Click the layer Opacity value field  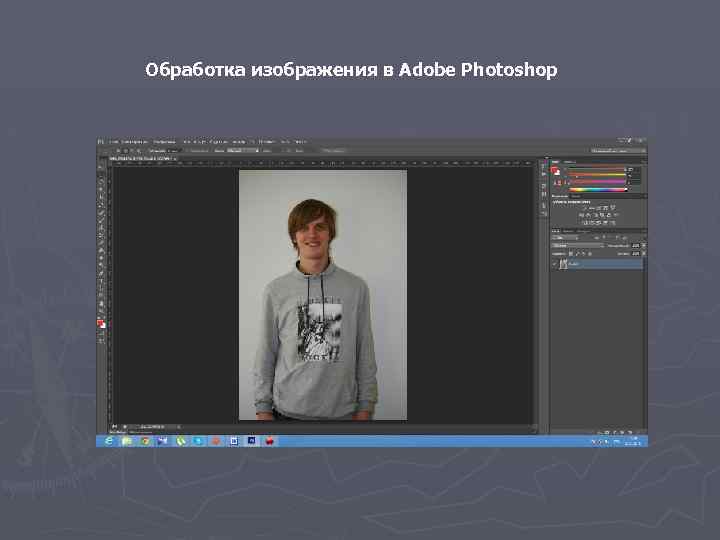[x=636, y=246]
